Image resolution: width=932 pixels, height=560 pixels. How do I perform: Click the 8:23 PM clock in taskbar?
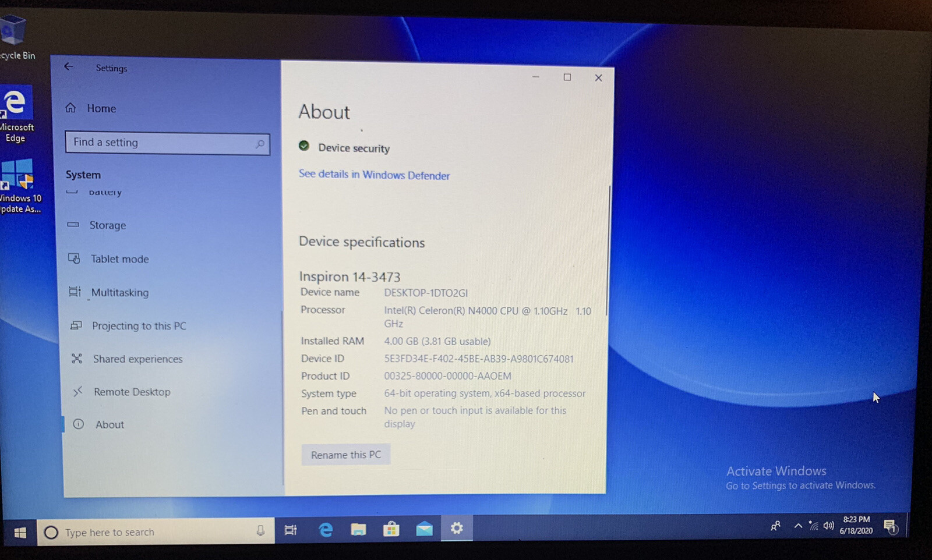coord(856,525)
